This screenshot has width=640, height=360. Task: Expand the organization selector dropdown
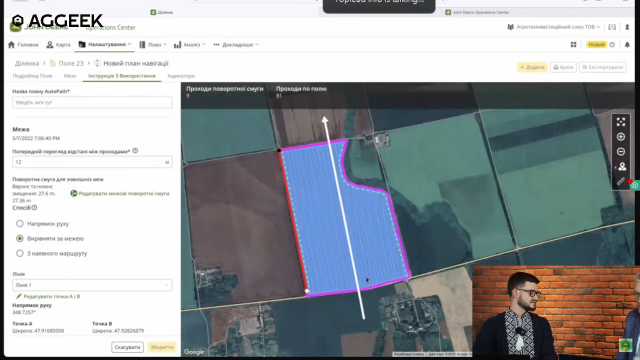tap(553, 27)
